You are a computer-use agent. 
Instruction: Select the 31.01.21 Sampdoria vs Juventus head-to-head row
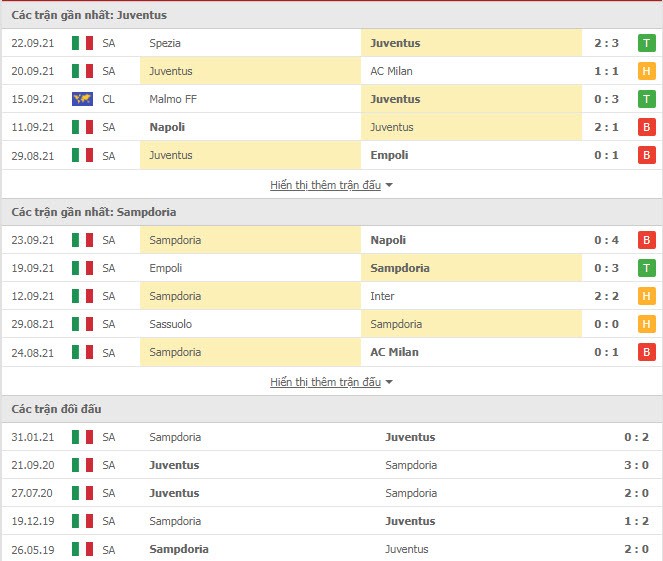point(332,437)
